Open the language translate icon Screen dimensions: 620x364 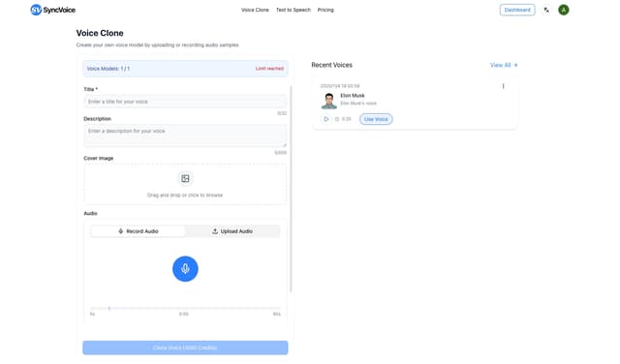coord(546,10)
